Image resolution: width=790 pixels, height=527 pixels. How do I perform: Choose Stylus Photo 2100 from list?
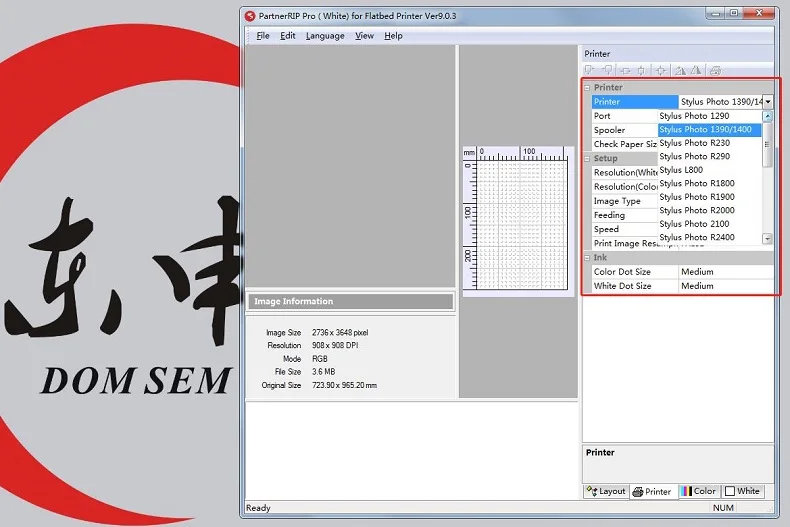[x=709, y=224]
